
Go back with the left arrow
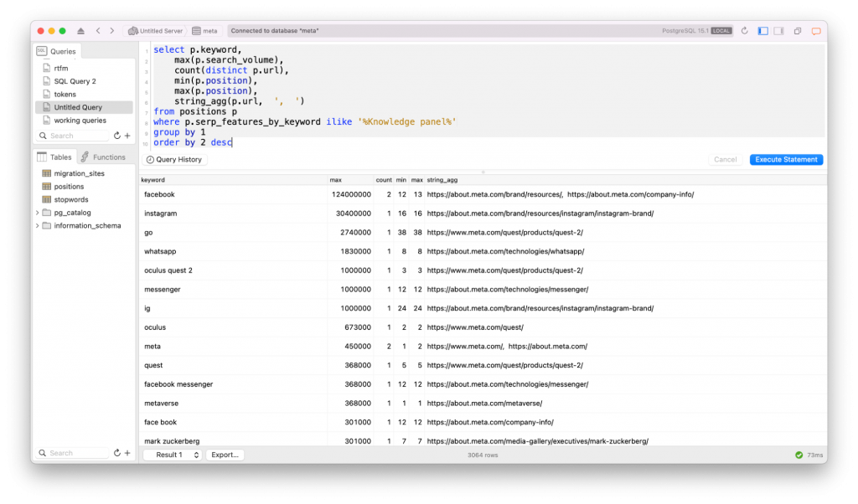pos(98,31)
